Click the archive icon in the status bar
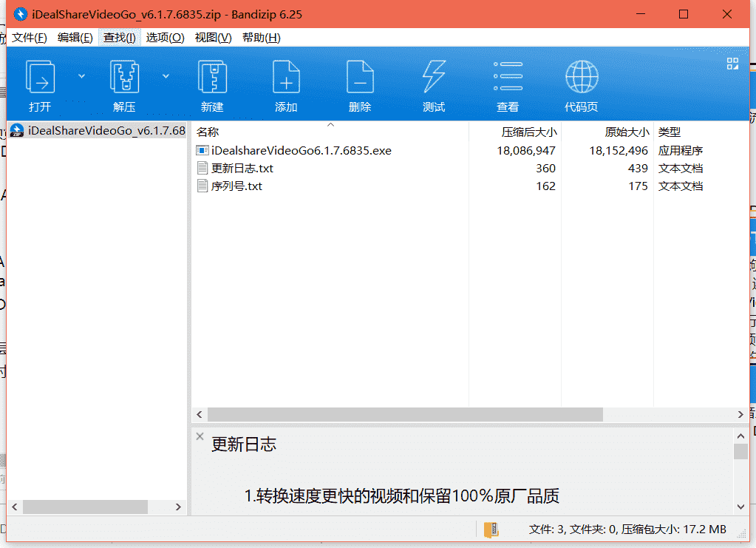 click(x=491, y=530)
